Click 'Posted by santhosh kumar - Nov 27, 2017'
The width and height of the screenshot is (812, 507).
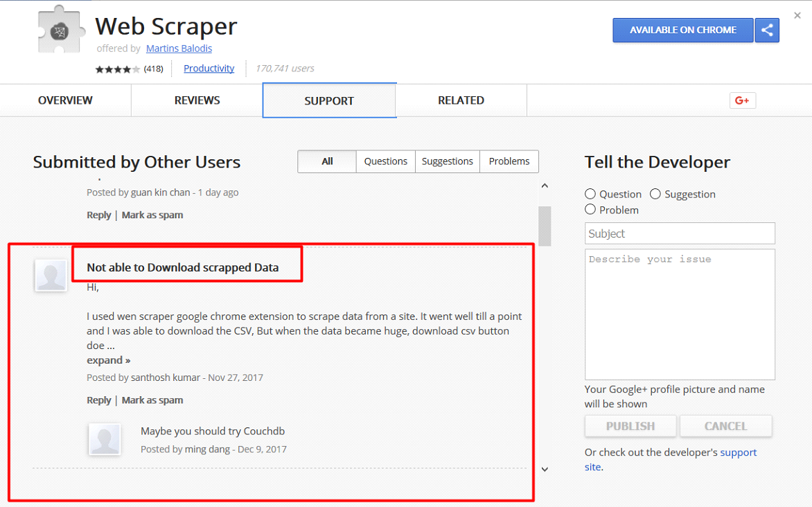pyautogui.click(x=175, y=377)
